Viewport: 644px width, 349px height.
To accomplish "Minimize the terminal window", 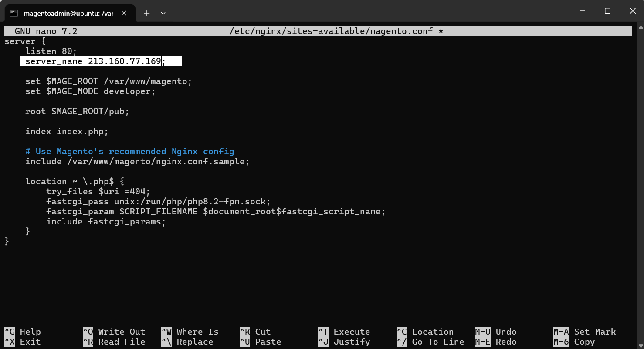I will pyautogui.click(x=582, y=11).
